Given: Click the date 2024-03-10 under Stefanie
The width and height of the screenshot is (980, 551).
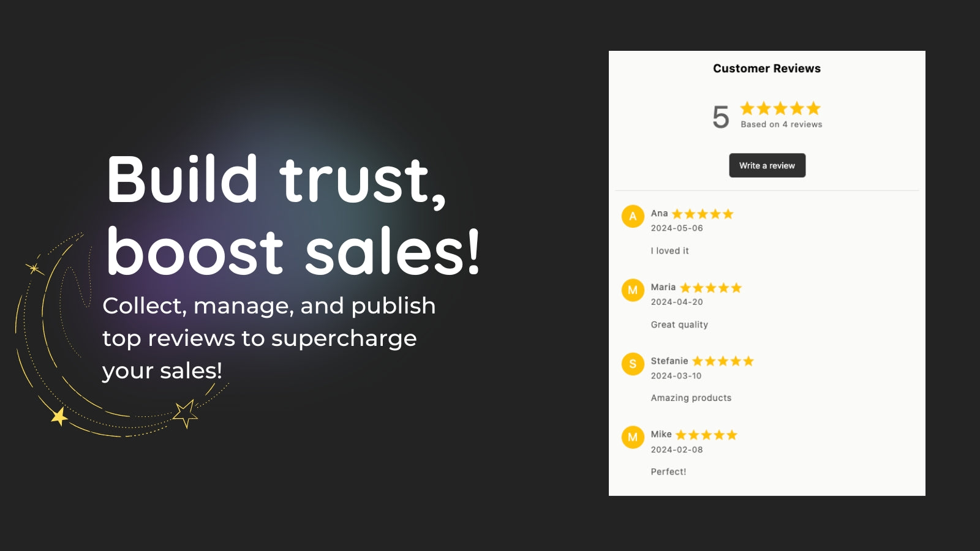Looking at the screenshot, I should pos(676,376).
